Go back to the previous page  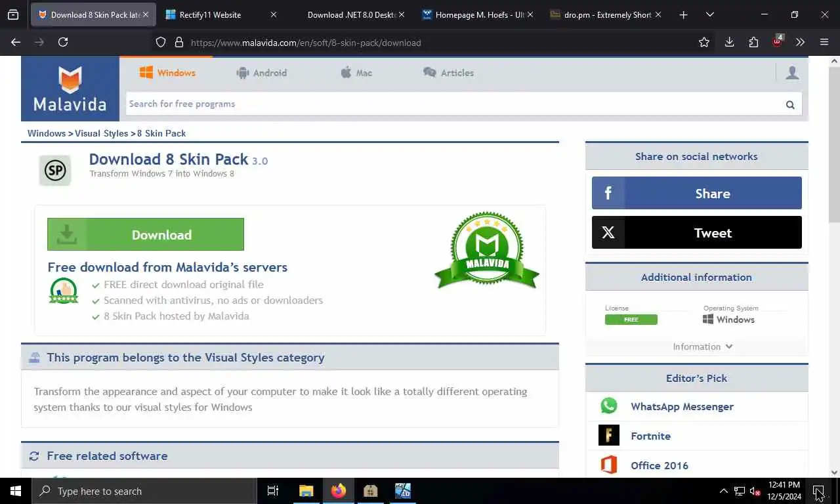coord(16,42)
